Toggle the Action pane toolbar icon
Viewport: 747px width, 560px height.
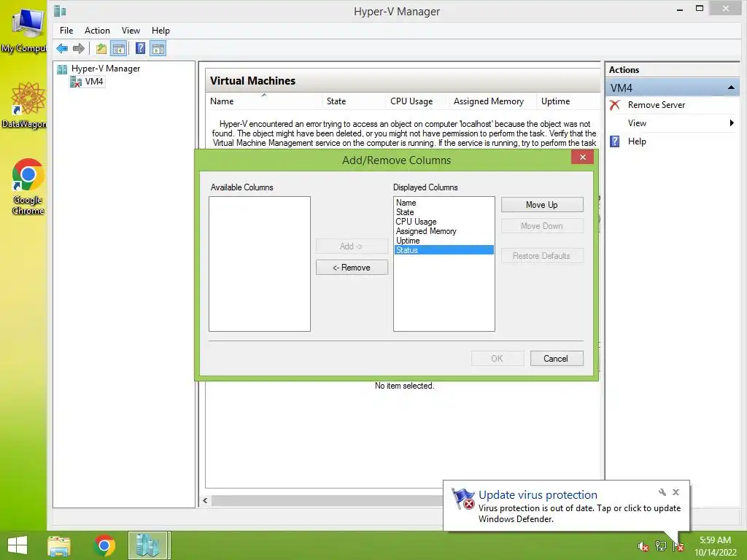coord(158,49)
